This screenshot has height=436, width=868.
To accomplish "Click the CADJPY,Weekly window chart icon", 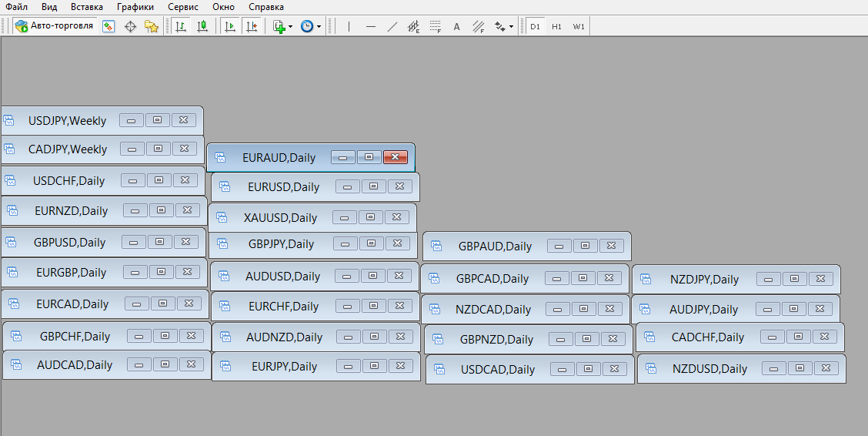I will [x=9, y=149].
